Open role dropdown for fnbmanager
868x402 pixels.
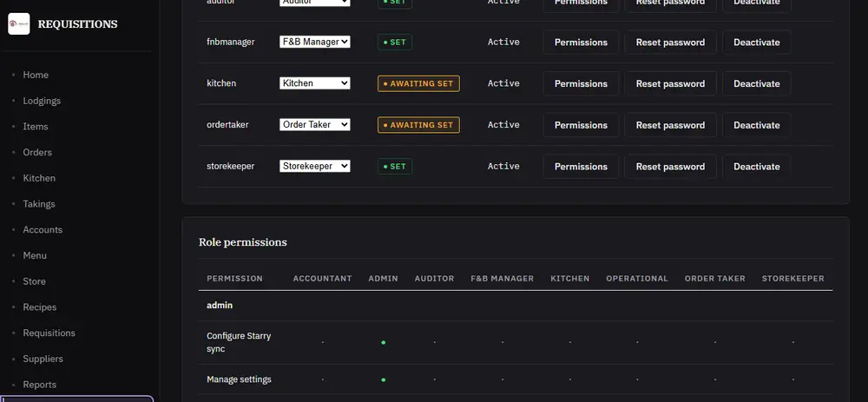[x=314, y=42]
